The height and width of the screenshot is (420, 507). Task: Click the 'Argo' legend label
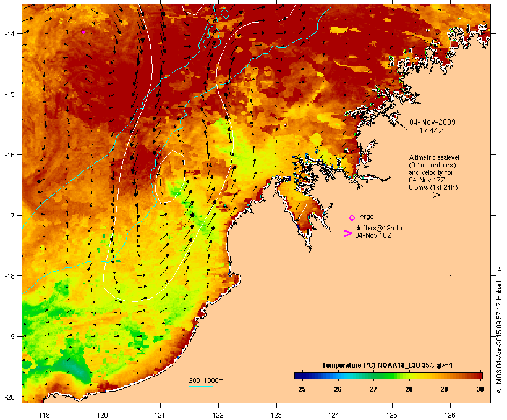point(367,216)
